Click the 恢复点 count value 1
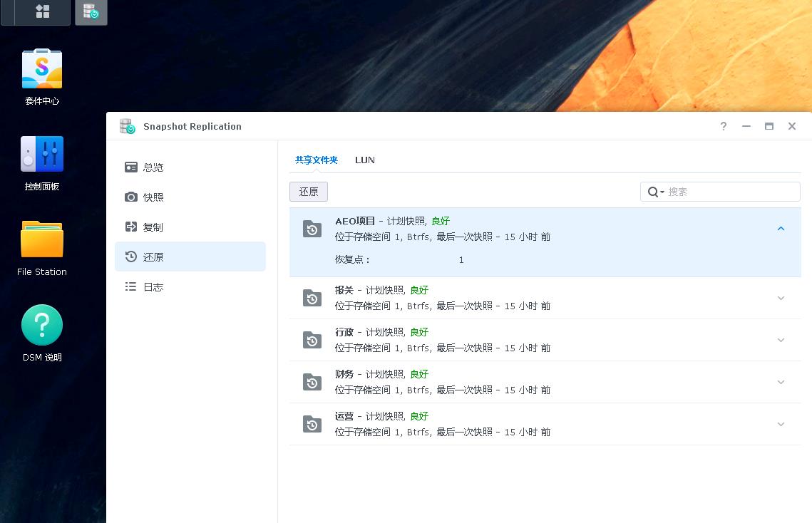This screenshot has width=812, height=523. point(461,260)
